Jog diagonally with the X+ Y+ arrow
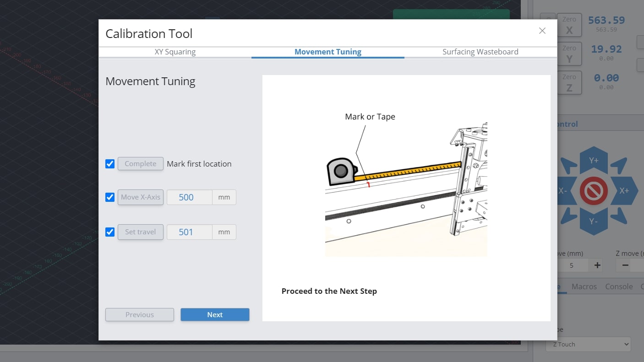644x362 pixels. click(x=618, y=166)
